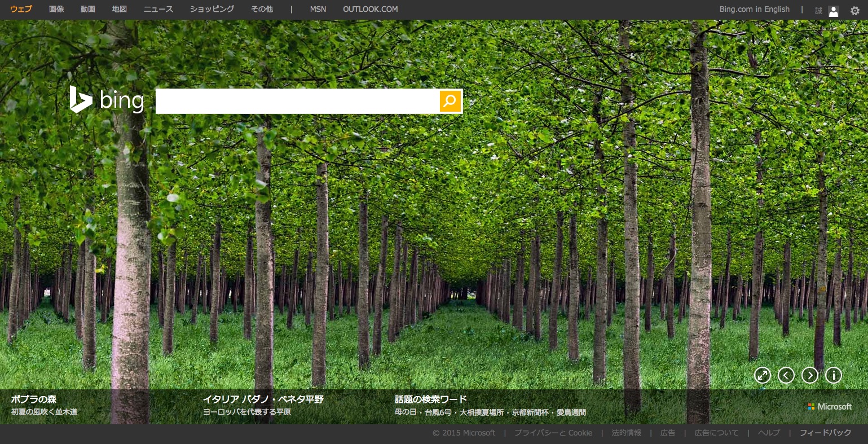Click the Microsoft logo
868x444 pixels.
click(830, 407)
